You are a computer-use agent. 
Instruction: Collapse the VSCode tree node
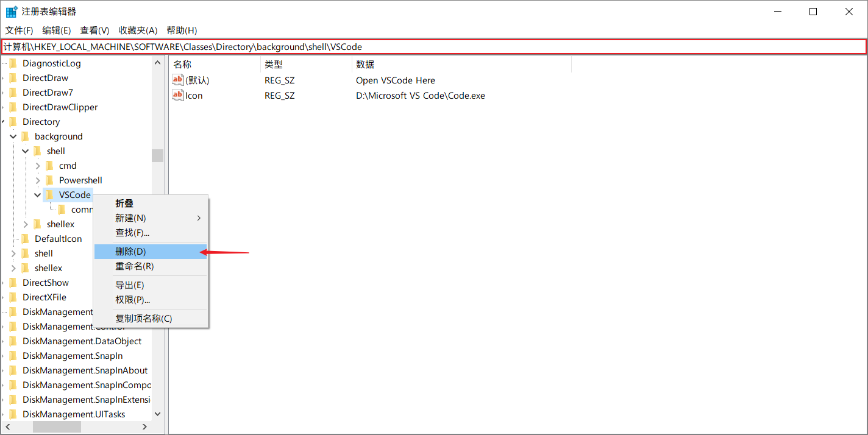[x=38, y=195]
